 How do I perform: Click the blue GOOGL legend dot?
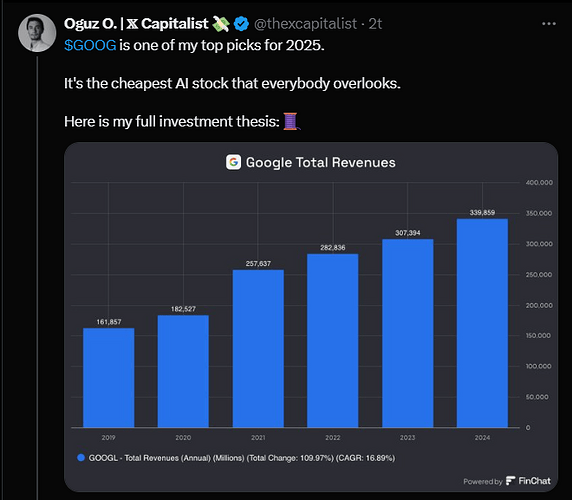[81, 458]
